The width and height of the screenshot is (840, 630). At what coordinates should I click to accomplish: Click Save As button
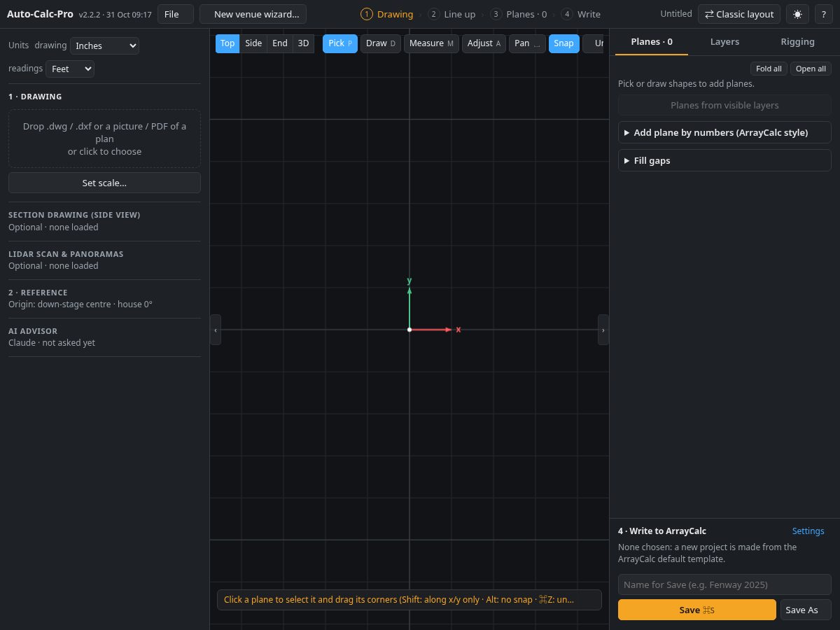point(806,610)
